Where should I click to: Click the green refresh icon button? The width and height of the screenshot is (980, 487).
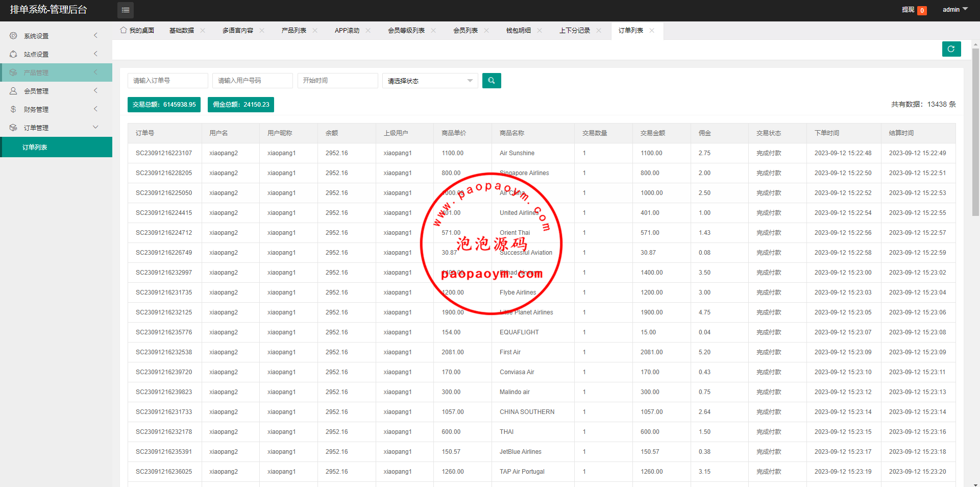click(951, 49)
